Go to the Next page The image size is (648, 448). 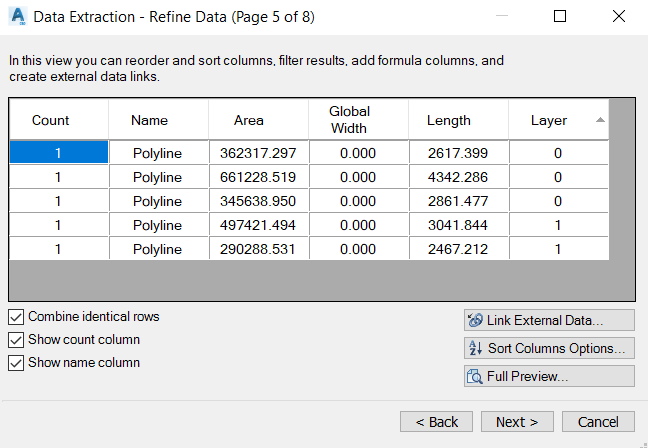pos(517,422)
